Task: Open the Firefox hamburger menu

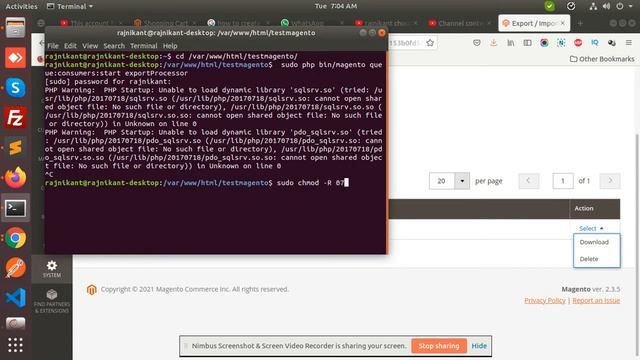Action: [629, 42]
